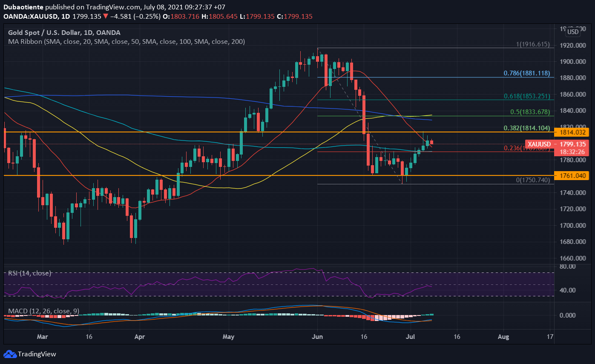595x364 pixels.
Task: Click the Fibonacci 1(1916.615) label
Action: [533, 44]
